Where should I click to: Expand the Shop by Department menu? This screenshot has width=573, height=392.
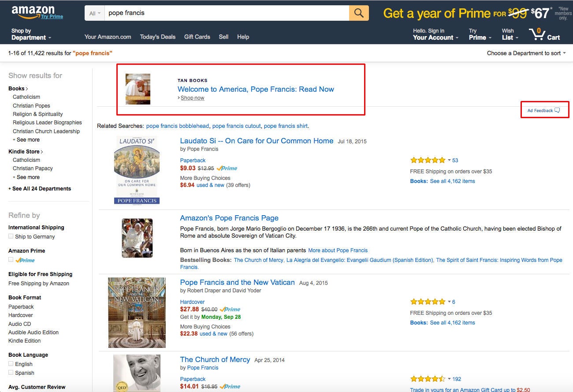31,34
